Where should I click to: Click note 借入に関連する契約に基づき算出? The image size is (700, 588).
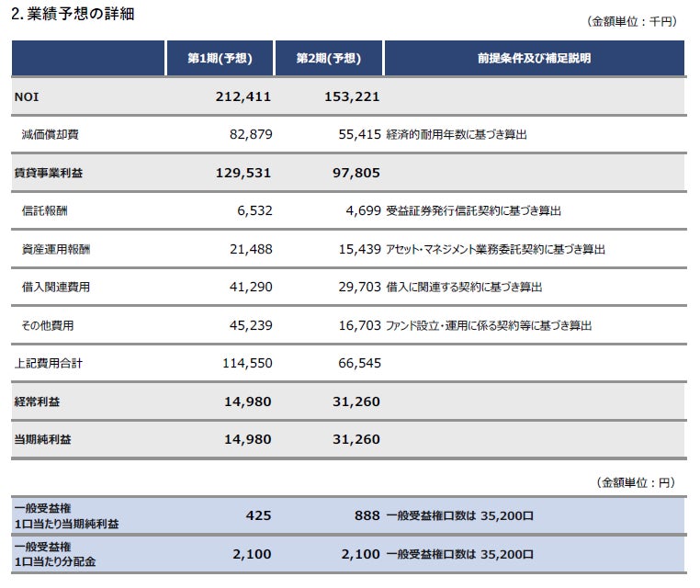464,287
